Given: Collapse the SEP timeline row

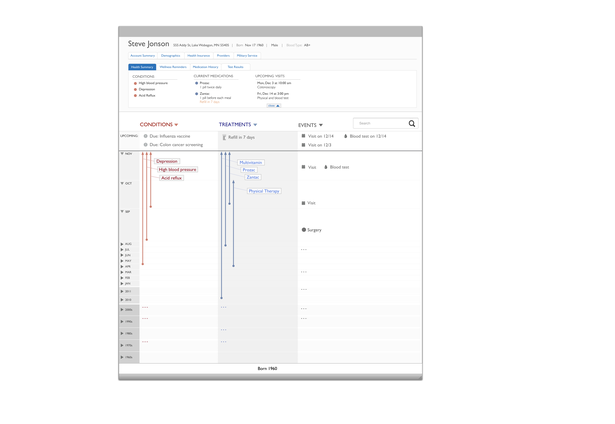Looking at the screenshot, I should [122, 212].
